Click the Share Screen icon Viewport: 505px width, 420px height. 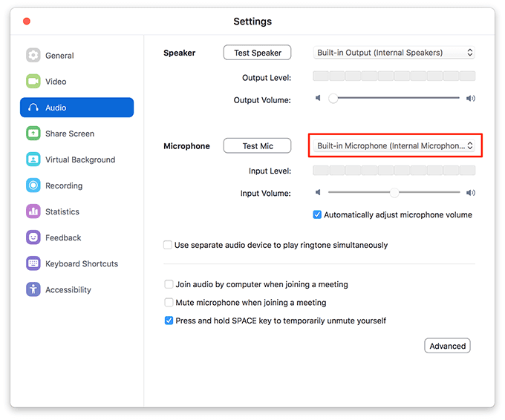coord(33,134)
